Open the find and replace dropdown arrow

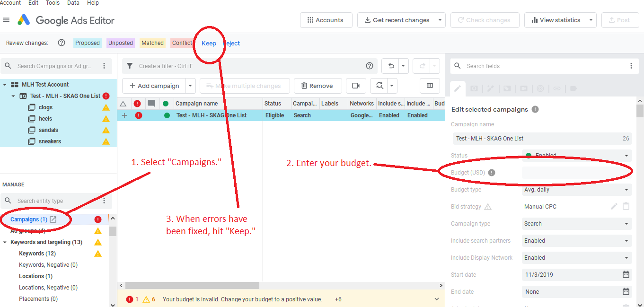click(x=392, y=86)
